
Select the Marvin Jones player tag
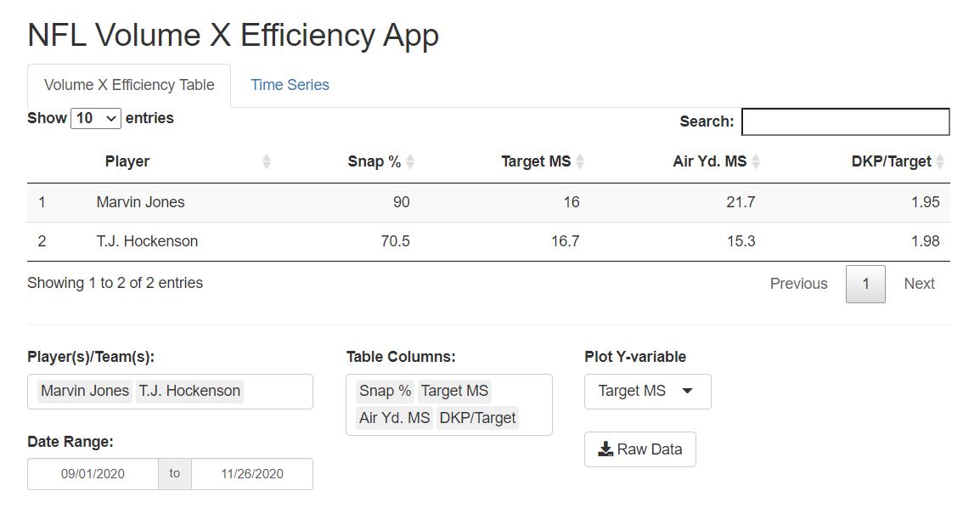tap(85, 391)
